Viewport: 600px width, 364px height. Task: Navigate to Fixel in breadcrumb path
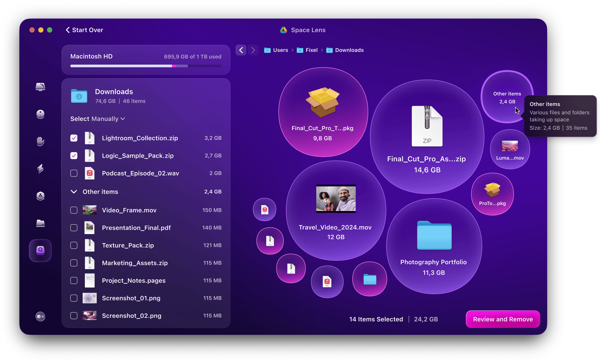pos(311,50)
